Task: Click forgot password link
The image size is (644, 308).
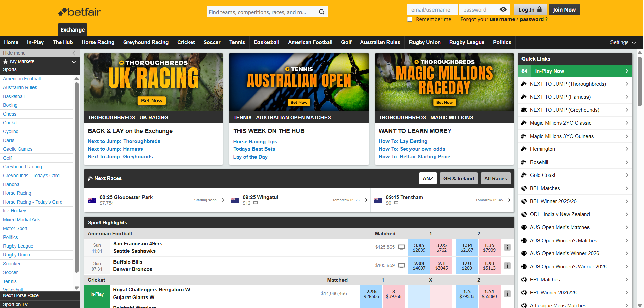Action: 532,19
